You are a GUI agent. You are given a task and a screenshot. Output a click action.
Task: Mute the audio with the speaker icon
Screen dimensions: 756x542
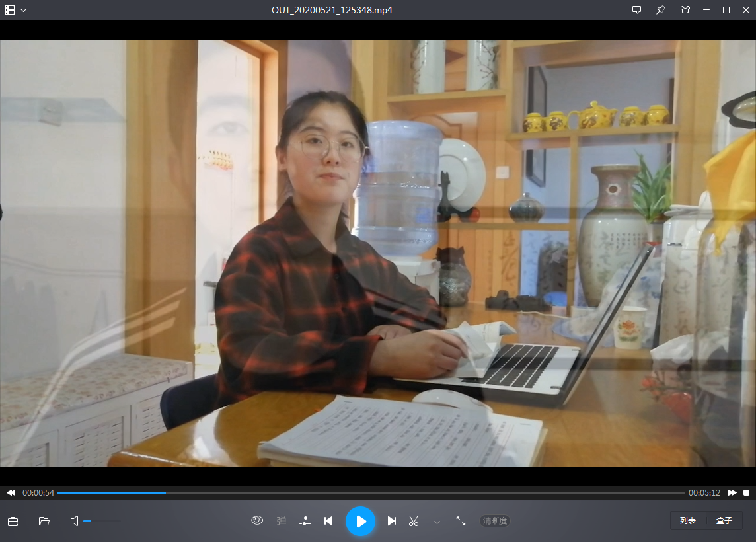75,521
